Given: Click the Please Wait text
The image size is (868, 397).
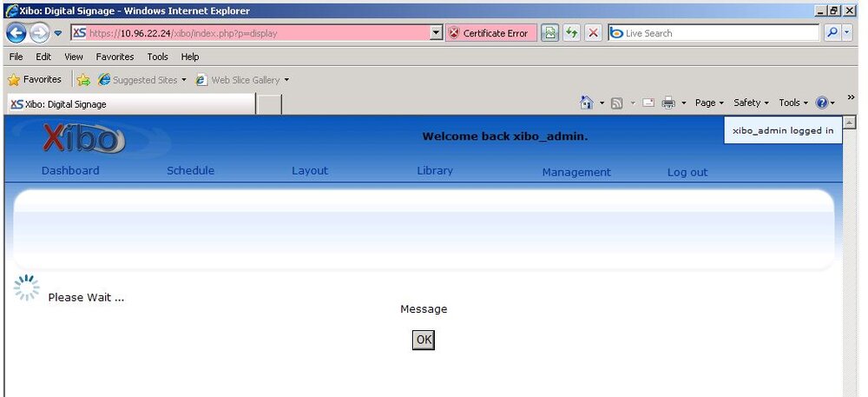Looking at the screenshot, I should point(86,298).
